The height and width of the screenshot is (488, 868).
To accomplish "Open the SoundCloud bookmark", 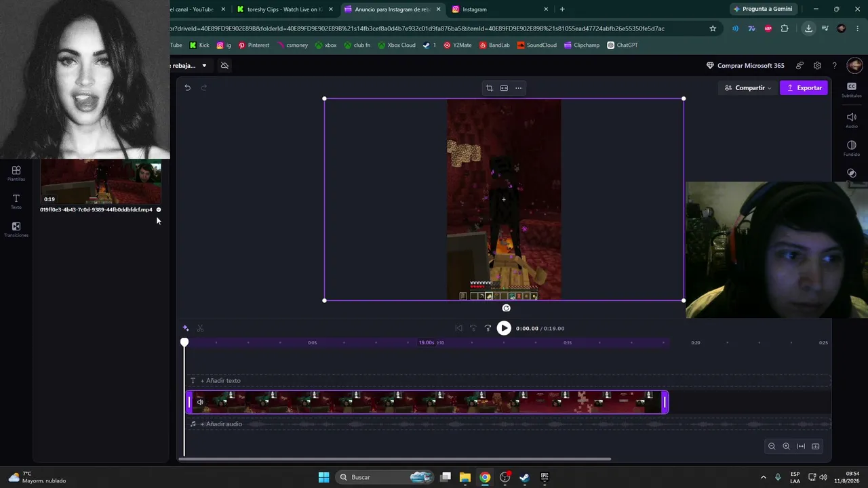I will pyautogui.click(x=536, y=45).
